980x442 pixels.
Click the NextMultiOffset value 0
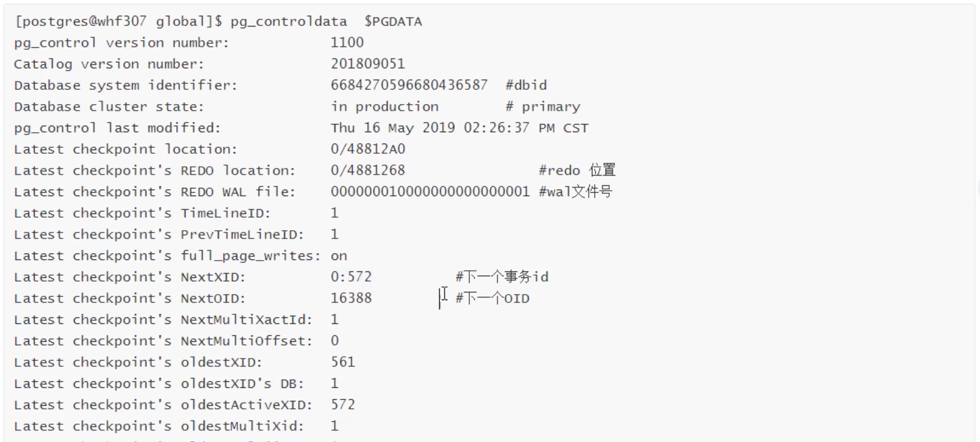tap(334, 341)
